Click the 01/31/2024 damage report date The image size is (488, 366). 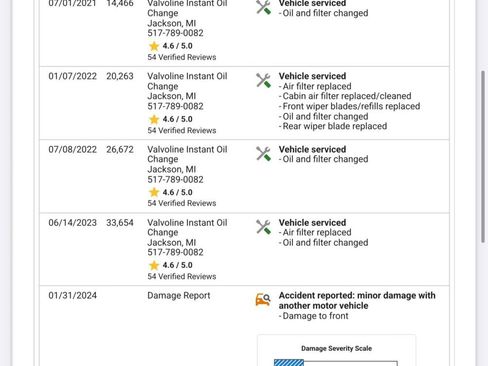[x=72, y=296]
